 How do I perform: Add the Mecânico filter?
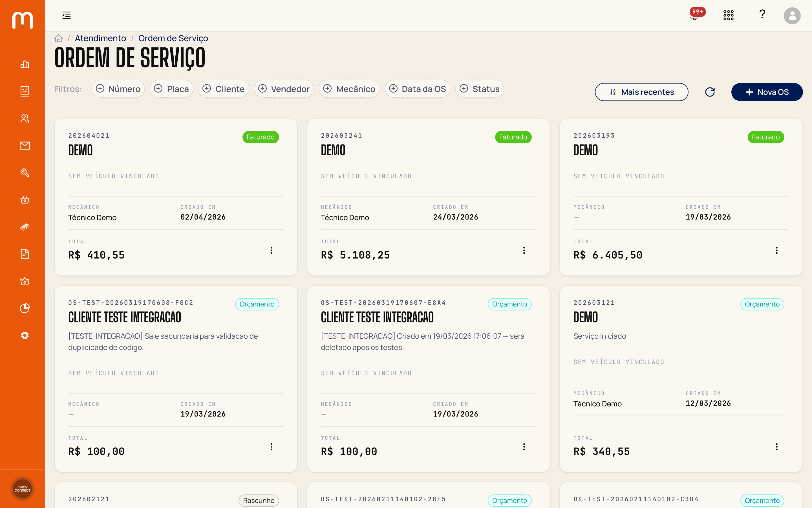pyautogui.click(x=349, y=89)
